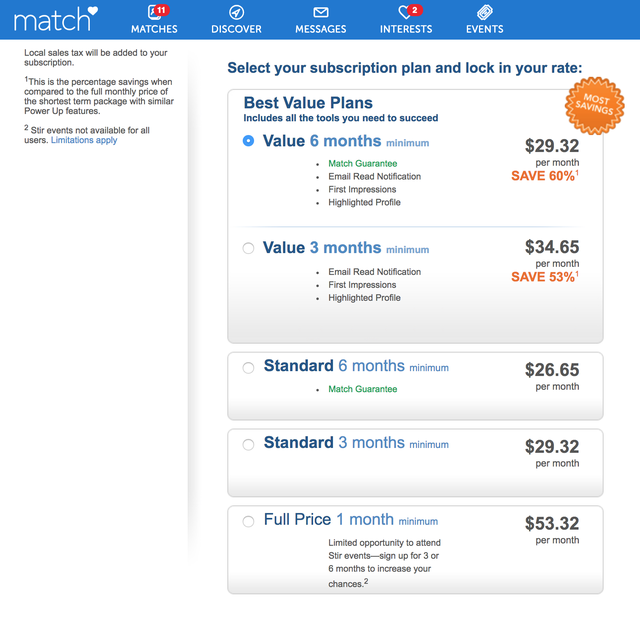Image resolution: width=640 pixels, height=621 pixels.
Task: Go to MATCHES tab label
Action: point(154,29)
